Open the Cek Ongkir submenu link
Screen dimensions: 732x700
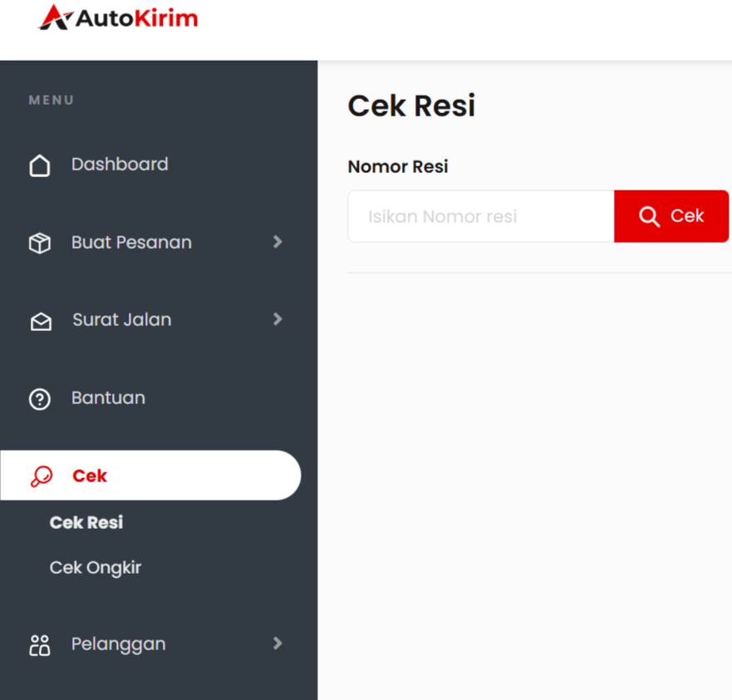click(96, 568)
